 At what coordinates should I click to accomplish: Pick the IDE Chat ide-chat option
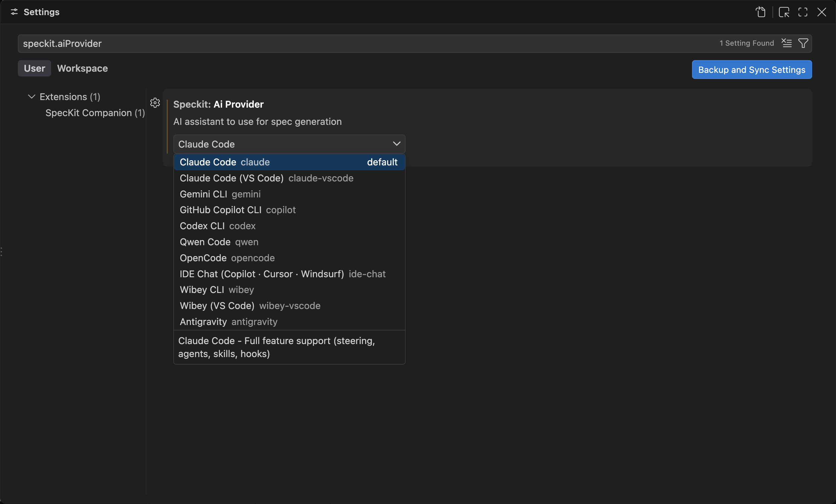pos(289,274)
